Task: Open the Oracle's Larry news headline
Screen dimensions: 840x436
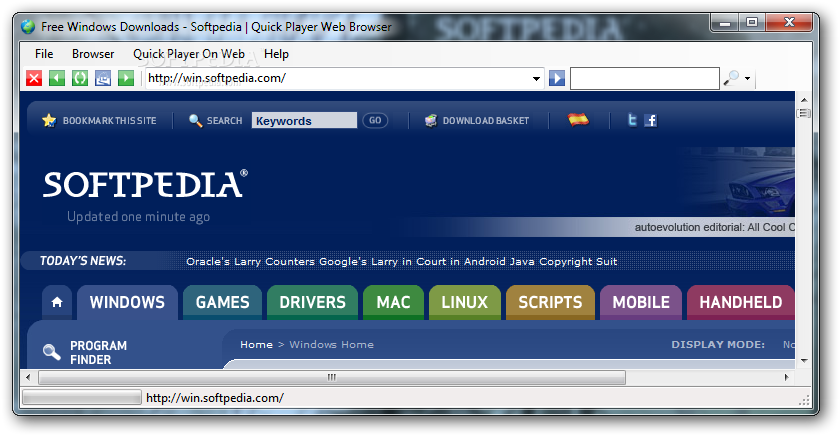Action: pos(402,261)
